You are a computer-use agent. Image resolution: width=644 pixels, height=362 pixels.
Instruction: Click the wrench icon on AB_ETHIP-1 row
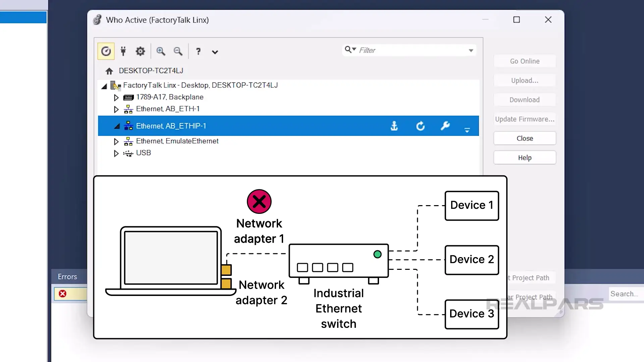coord(445,126)
